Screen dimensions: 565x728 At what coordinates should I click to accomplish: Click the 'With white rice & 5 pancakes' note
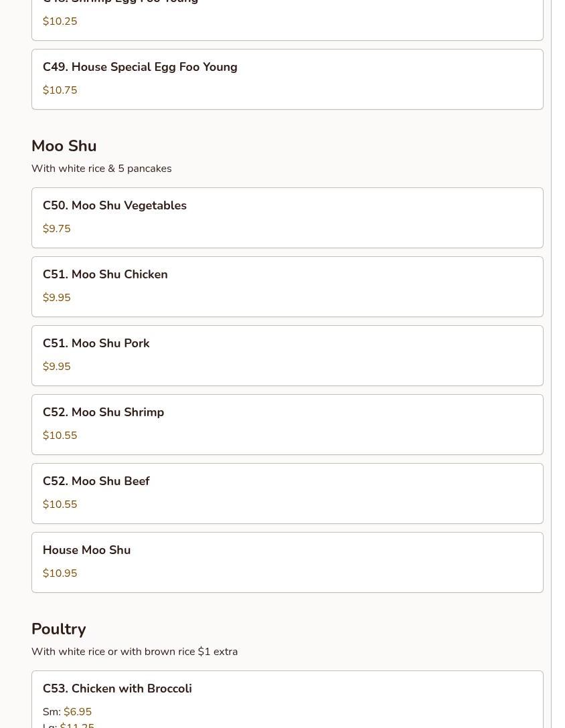click(101, 169)
